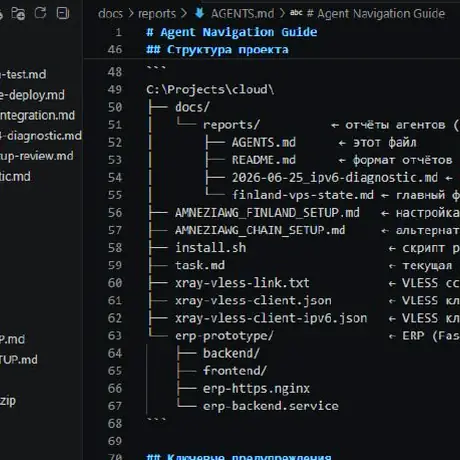Click '2026-06-25_ipv6-diagnostic.md' text
Viewport: 460px width, 460px height.
pos(335,178)
